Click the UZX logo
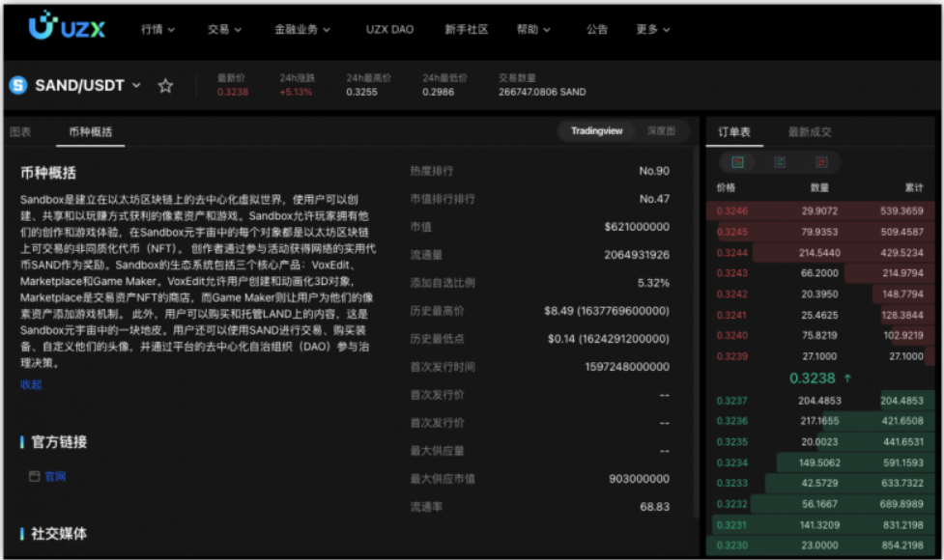944x560 pixels. click(x=67, y=26)
